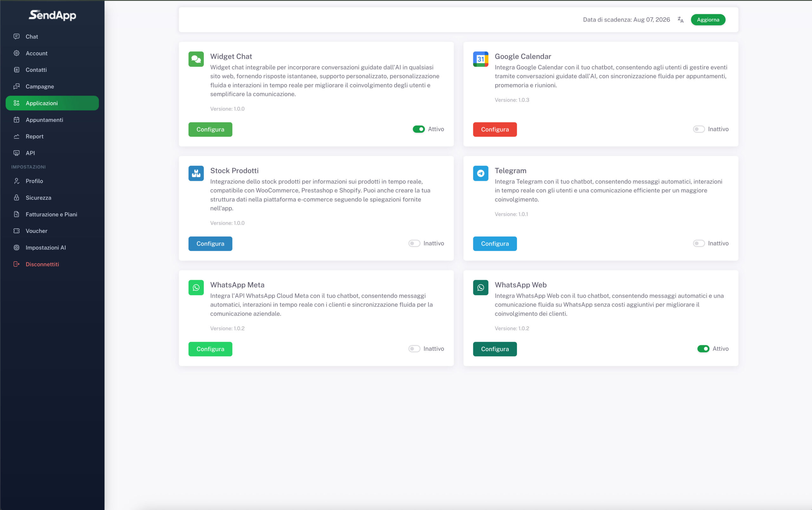Click the Voucher ticket icon
The height and width of the screenshot is (510, 812).
tap(16, 231)
